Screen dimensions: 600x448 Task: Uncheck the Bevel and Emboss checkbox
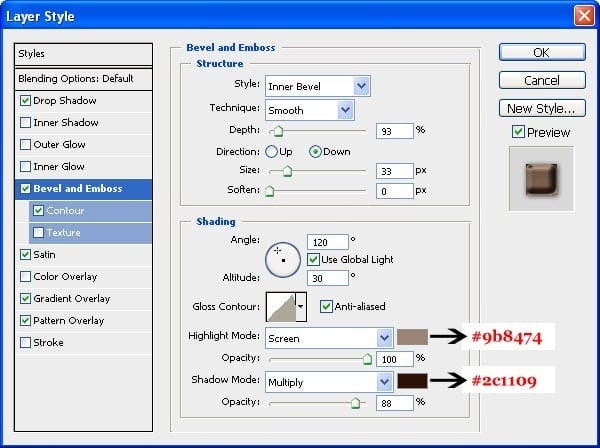point(25,189)
